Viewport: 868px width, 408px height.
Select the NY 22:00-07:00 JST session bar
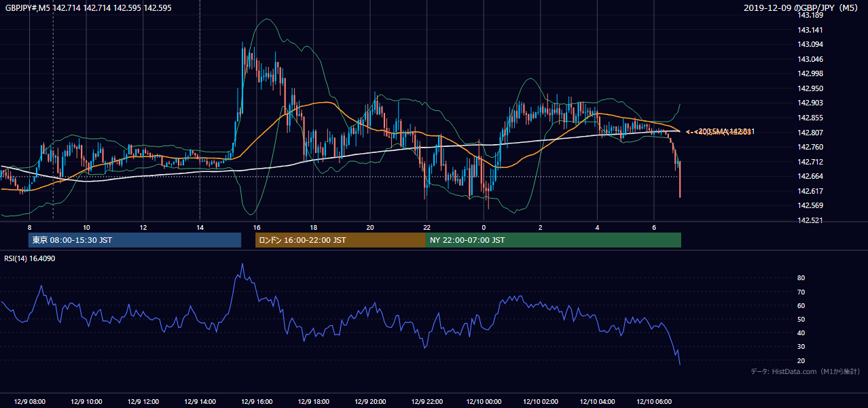click(554, 240)
